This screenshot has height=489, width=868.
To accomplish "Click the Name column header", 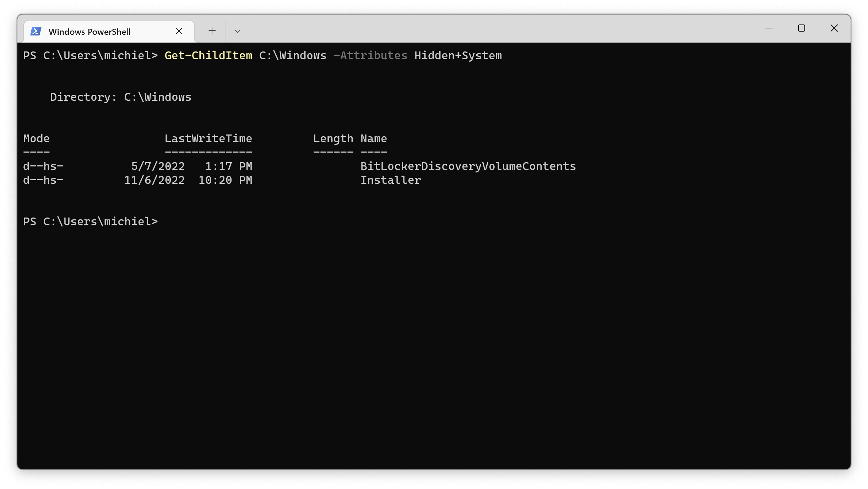I will tap(374, 139).
